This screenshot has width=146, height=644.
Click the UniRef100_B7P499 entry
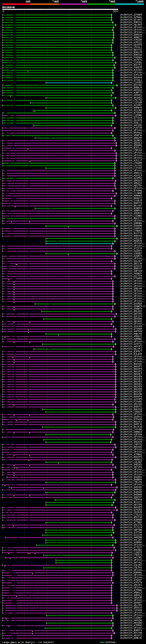pos(131,419)
